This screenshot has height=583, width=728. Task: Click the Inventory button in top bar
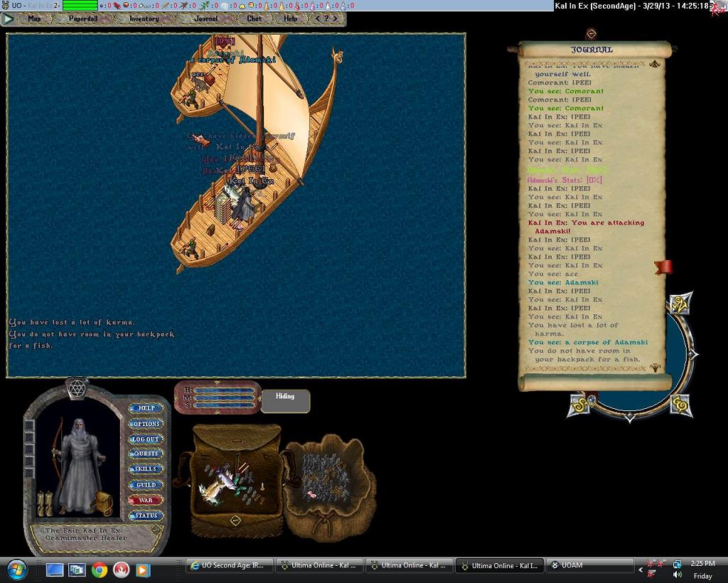144,19
